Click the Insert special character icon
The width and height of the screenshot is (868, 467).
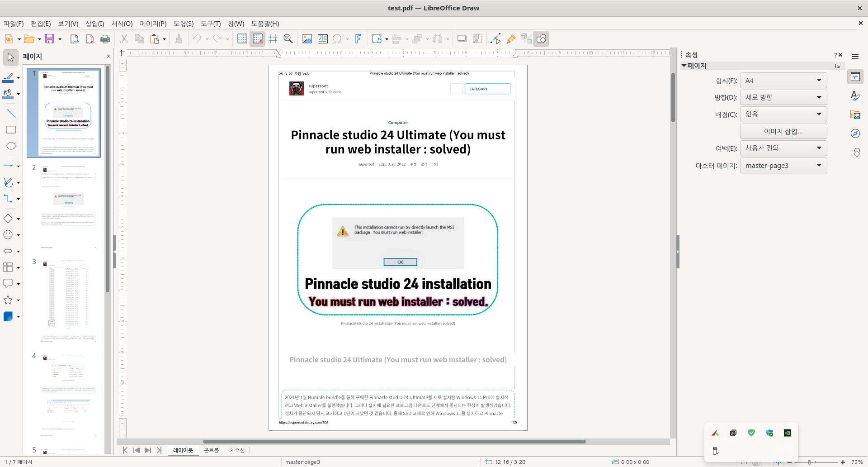tap(337, 39)
